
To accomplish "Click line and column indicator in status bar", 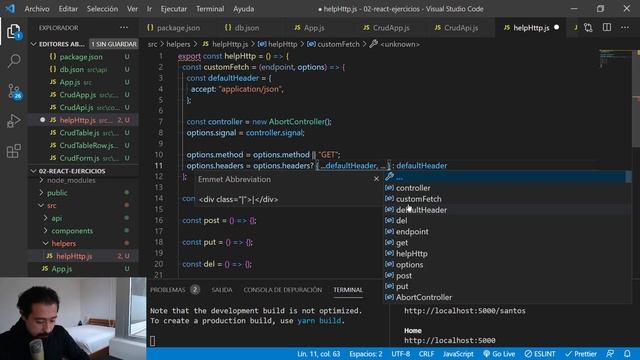I will click(x=318, y=353).
